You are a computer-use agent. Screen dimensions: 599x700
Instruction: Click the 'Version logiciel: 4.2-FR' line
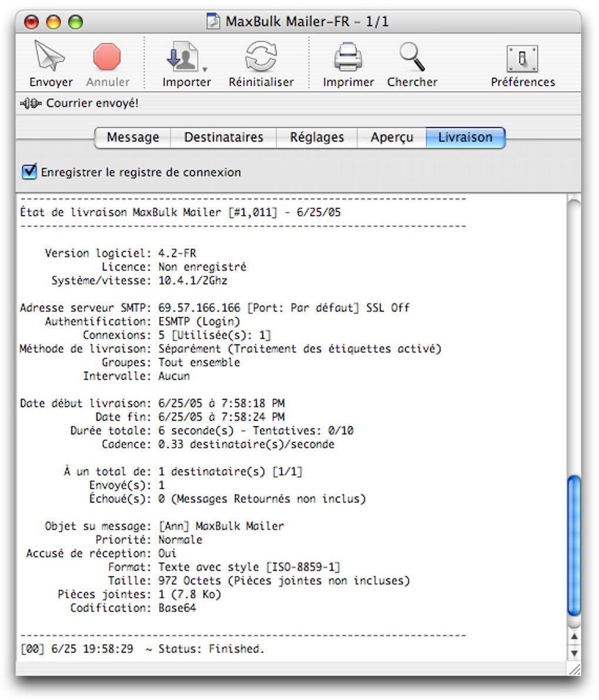tap(120, 253)
